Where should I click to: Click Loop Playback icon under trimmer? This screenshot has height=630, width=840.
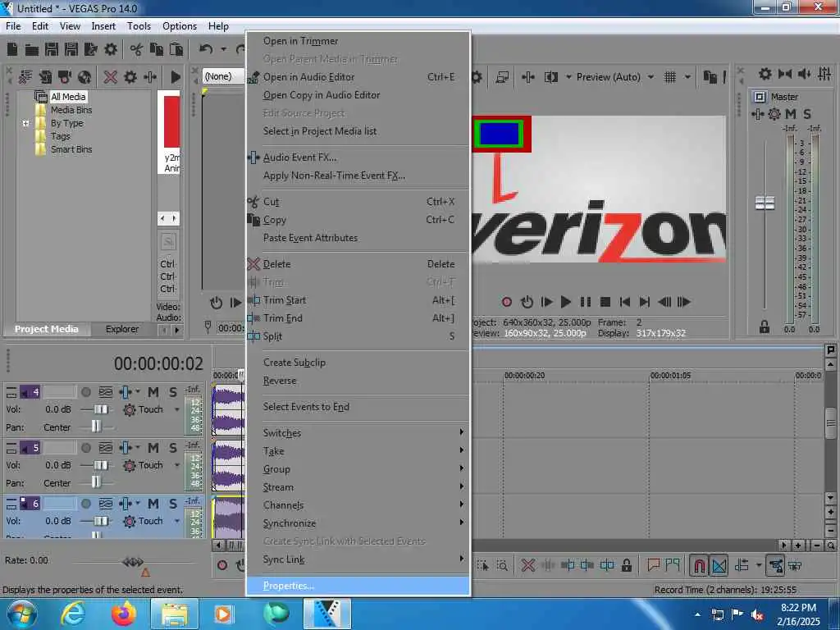(216, 303)
